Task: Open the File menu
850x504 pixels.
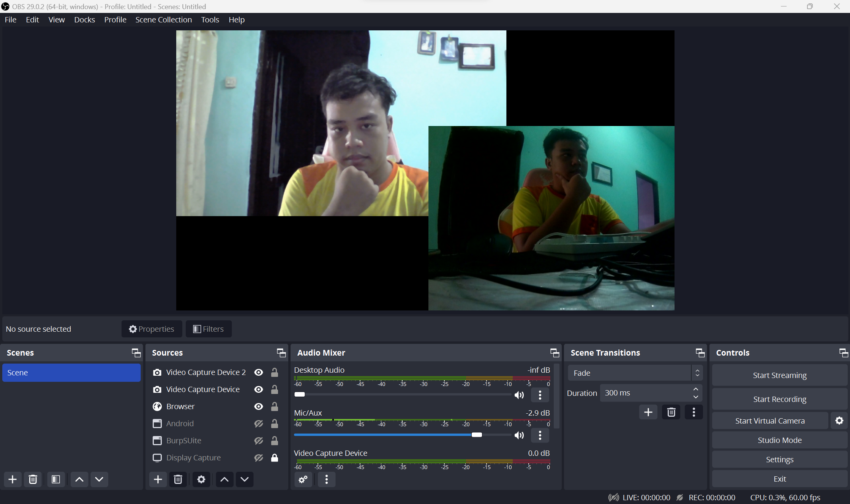Action: click(x=11, y=20)
